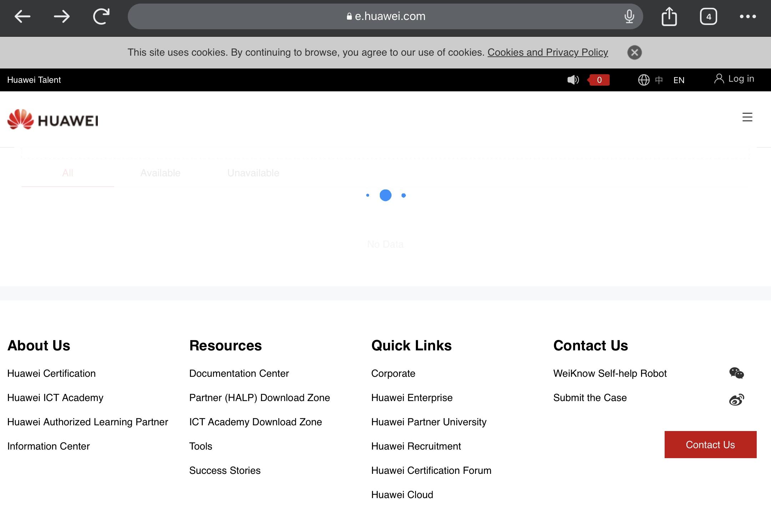Screen dimensions: 771x532
Task: Activate voice search with the microphone icon
Action: pos(630,16)
